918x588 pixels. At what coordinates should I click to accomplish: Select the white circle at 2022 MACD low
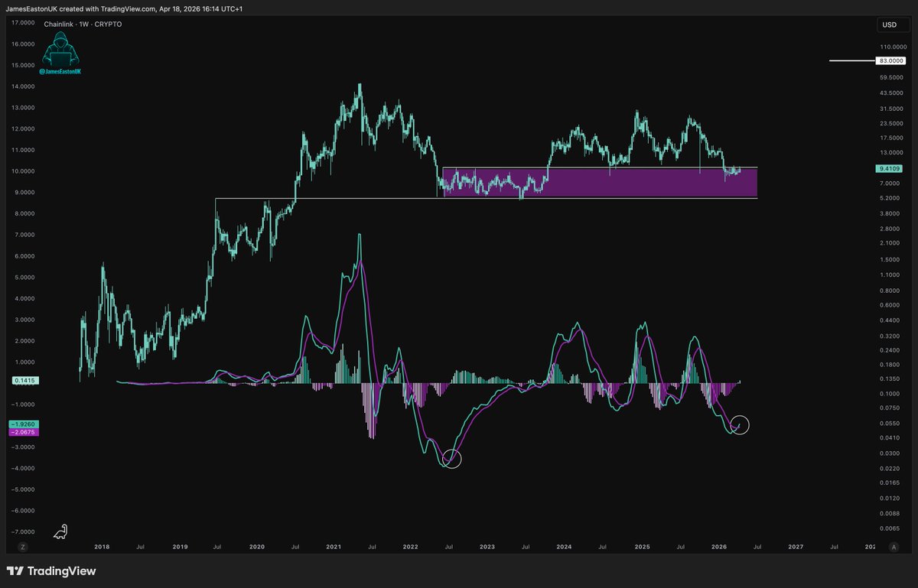(452, 458)
